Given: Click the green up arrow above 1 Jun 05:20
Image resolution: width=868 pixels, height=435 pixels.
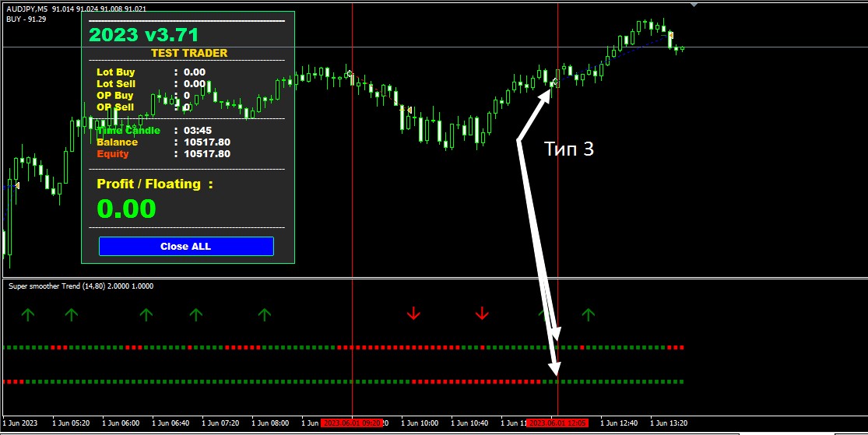Looking at the screenshot, I should [x=72, y=315].
